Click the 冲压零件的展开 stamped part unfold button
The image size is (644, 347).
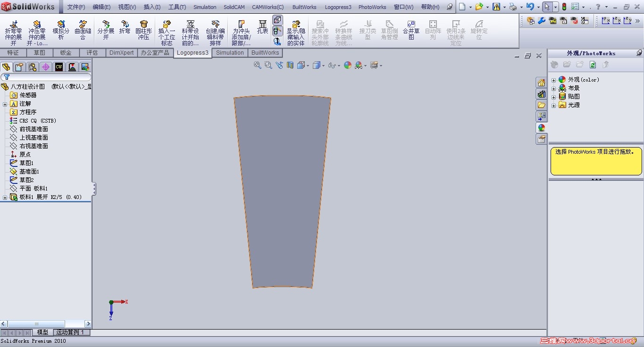point(37,33)
